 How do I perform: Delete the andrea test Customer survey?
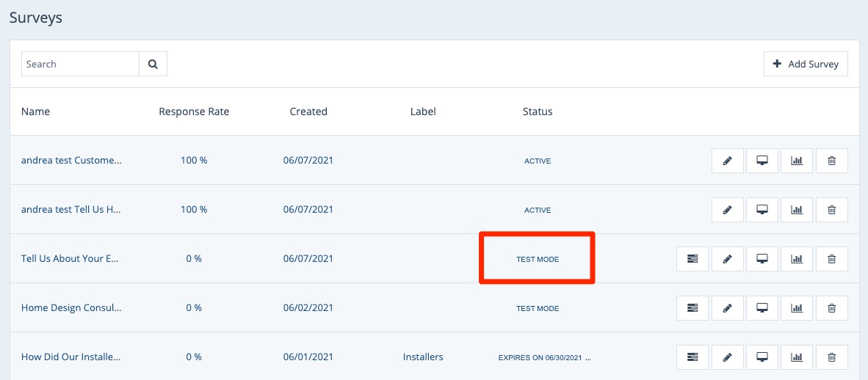pyautogui.click(x=831, y=161)
